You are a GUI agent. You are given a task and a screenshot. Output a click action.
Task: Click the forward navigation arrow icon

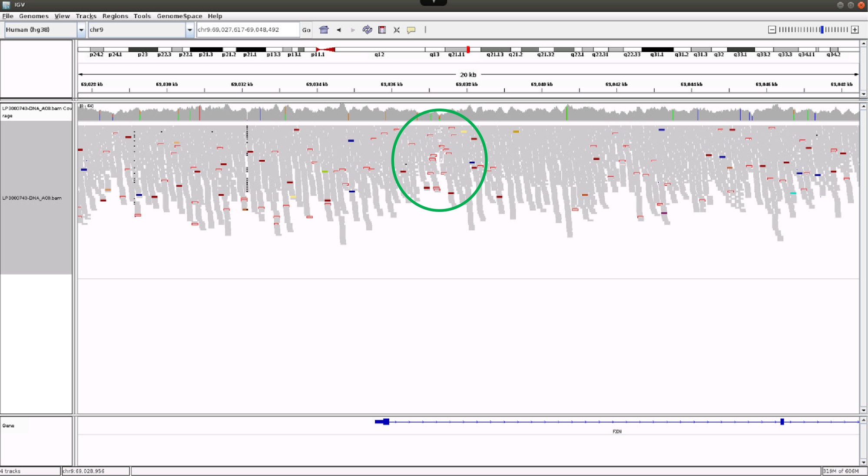tap(353, 30)
